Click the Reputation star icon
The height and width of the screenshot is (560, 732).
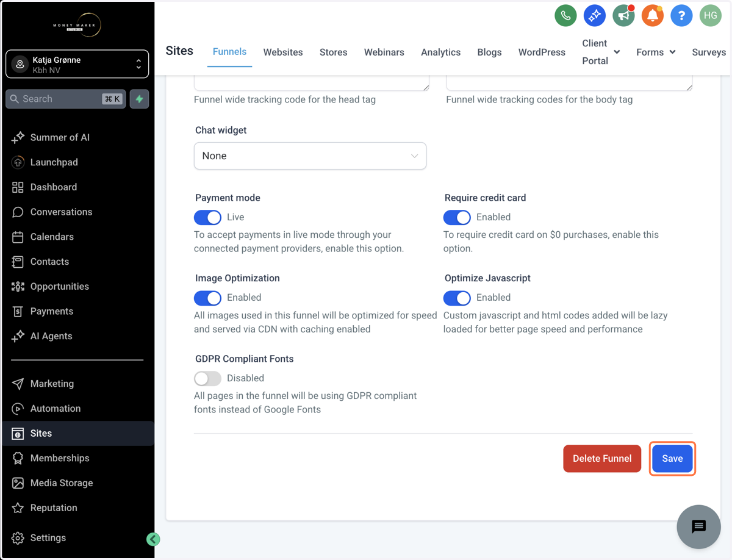[x=18, y=508]
